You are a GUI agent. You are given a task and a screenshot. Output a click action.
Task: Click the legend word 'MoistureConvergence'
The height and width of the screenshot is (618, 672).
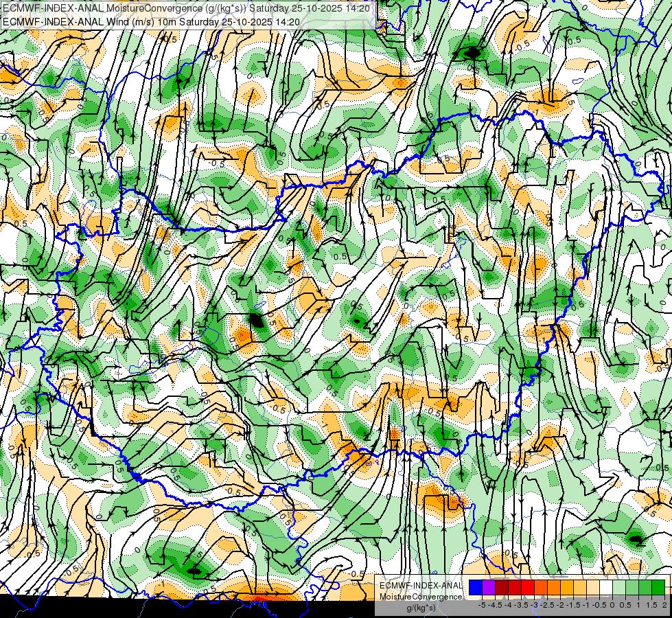tap(421, 597)
